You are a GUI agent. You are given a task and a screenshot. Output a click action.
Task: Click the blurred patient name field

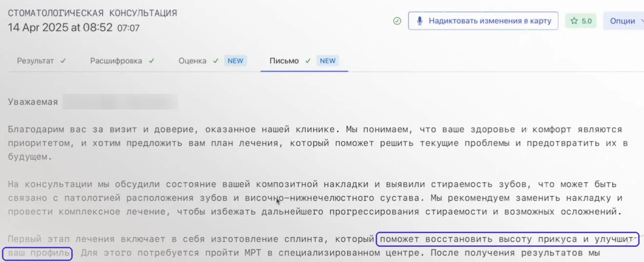tap(121, 102)
